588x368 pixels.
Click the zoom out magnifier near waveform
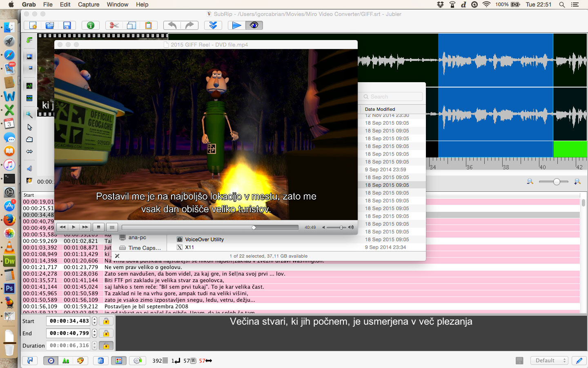pos(530,181)
